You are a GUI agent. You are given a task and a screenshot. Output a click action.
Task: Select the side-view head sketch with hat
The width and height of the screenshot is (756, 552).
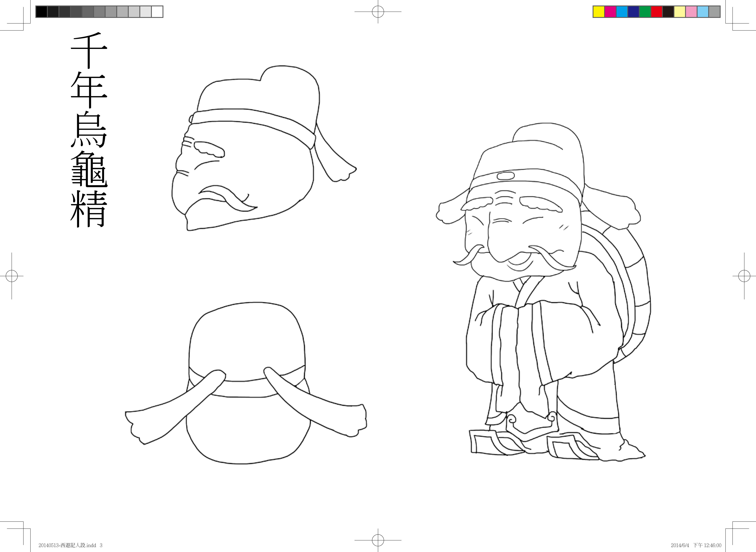click(x=254, y=150)
